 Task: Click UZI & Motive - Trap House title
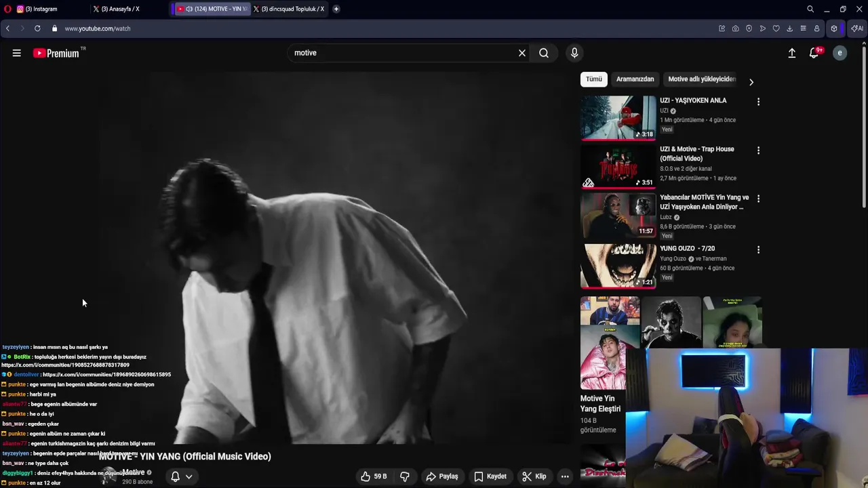click(x=697, y=154)
